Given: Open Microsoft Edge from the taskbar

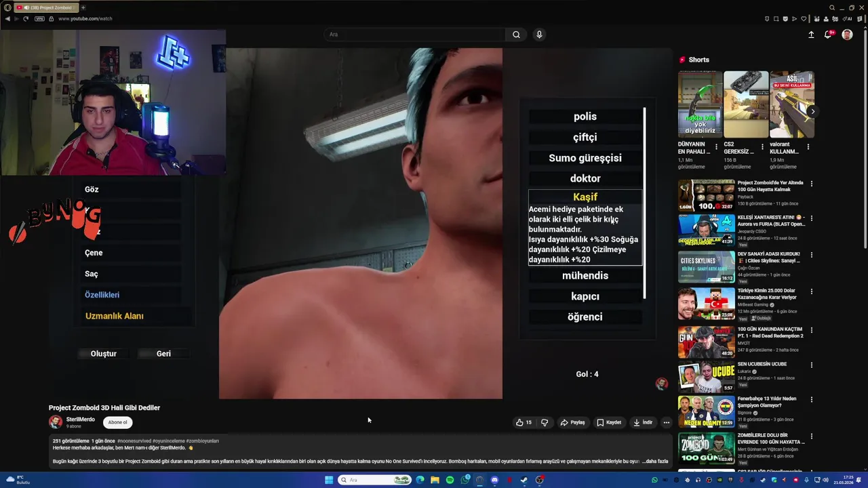Looking at the screenshot, I should pyautogui.click(x=420, y=480).
